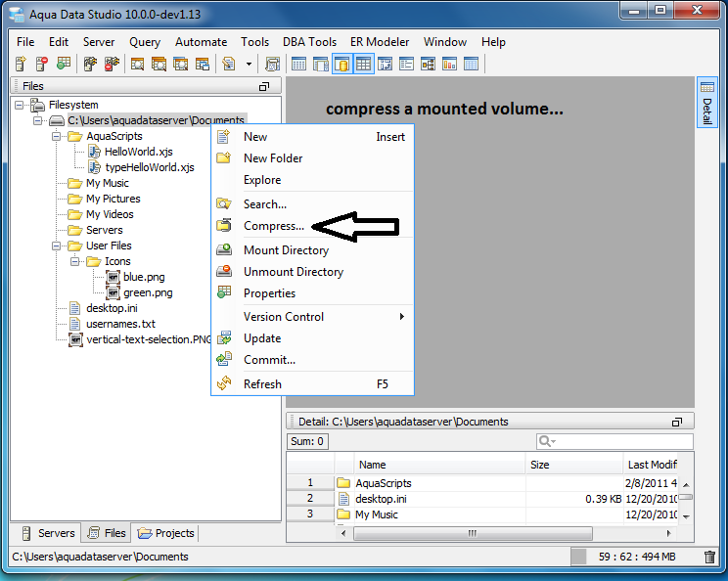The height and width of the screenshot is (581, 728).
Task: Click the Update icon in context menu
Action: pyautogui.click(x=224, y=337)
